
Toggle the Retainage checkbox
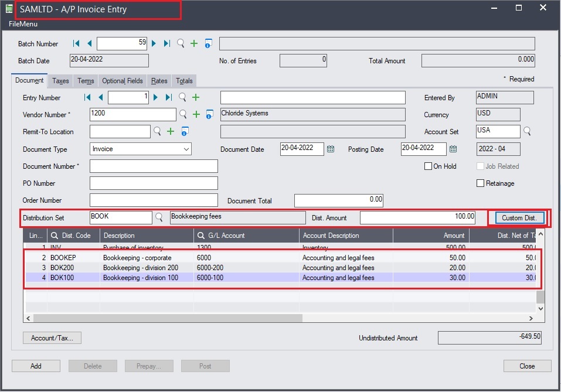pos(480,183)
